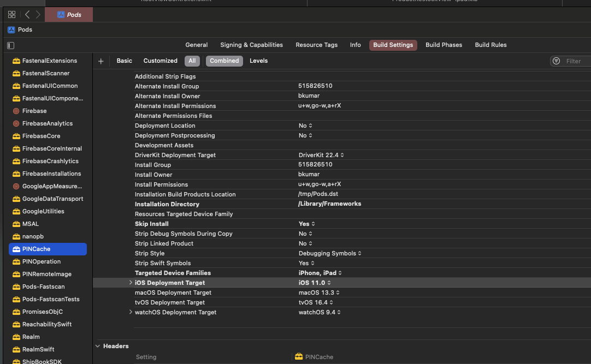
Task: Click the Pods-Fastscan framework icon
Action: click(x=16, y=287)
